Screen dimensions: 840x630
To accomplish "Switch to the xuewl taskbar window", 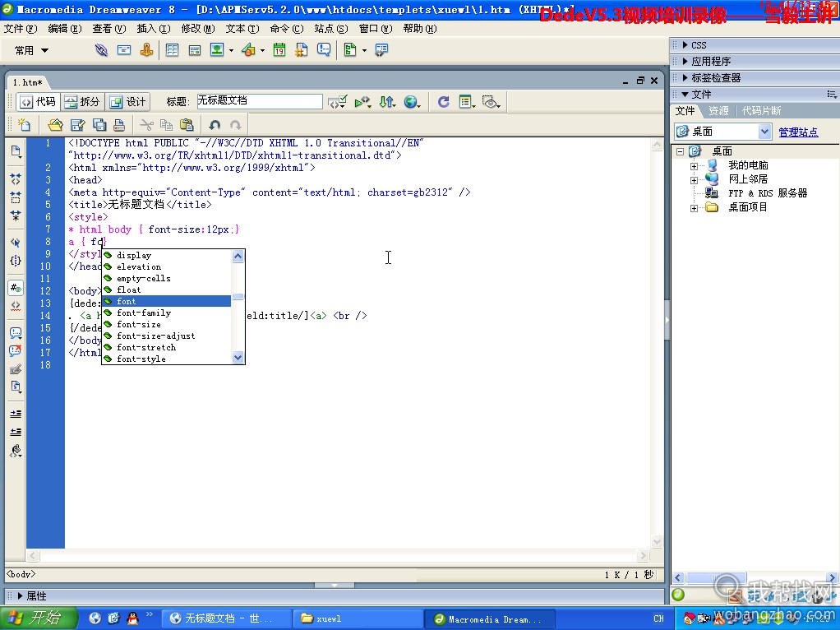I will pos(358,618).
